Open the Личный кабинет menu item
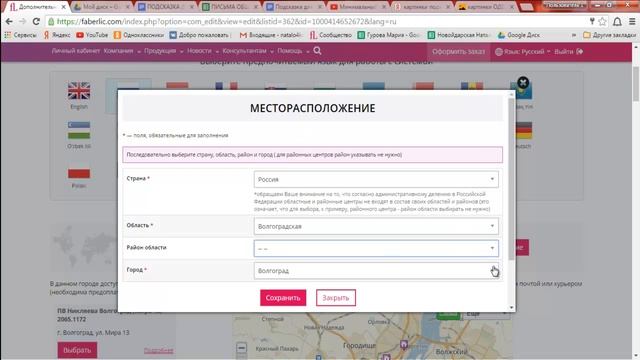The image size is (640, 360). [x=76, y=51]
